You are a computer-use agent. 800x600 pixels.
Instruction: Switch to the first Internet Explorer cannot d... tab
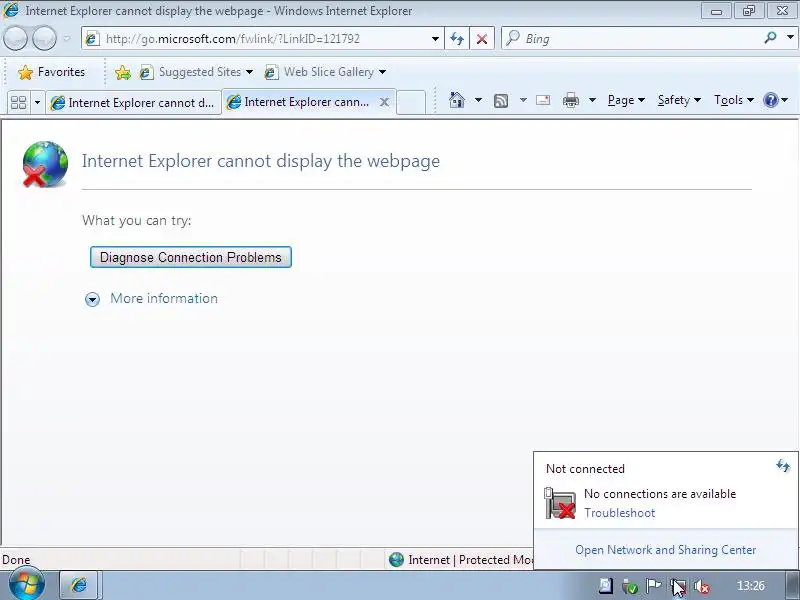(133, 103)
